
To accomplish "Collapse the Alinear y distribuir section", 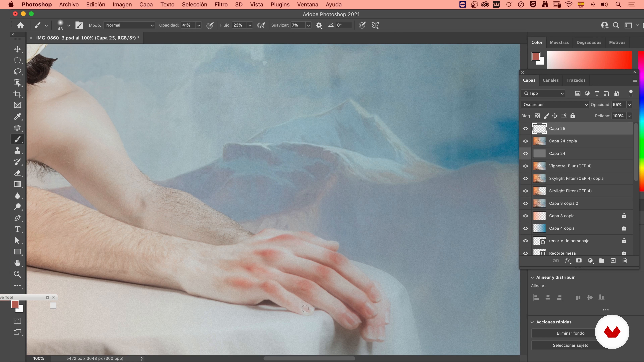I will [532, 278].
